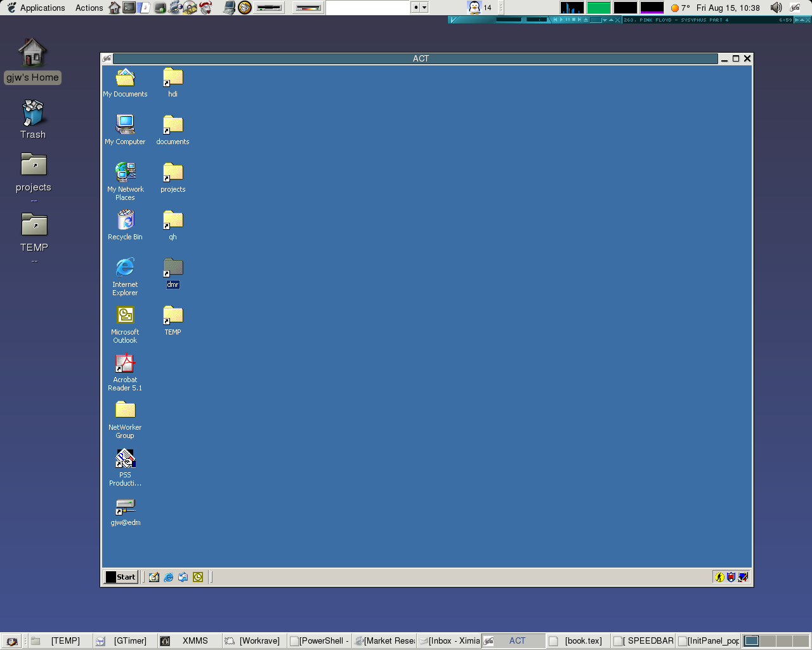812x650 pixels.
Task: Mute the speaker via the volume icon
Action: click(x=775, y=8)
